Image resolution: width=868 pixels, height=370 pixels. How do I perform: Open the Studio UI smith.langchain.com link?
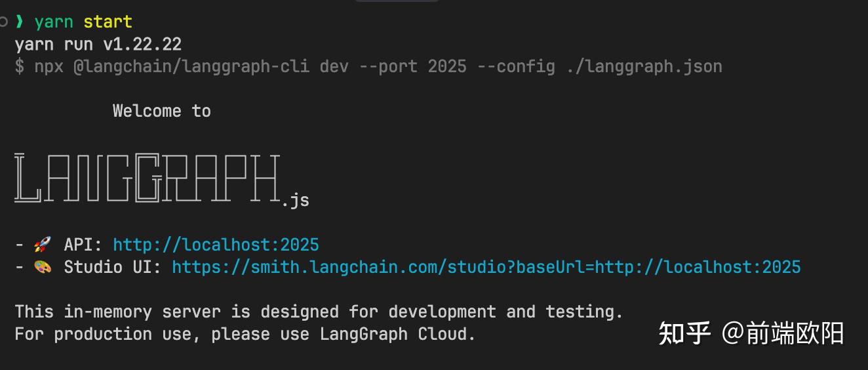click(x=486, y=267)
